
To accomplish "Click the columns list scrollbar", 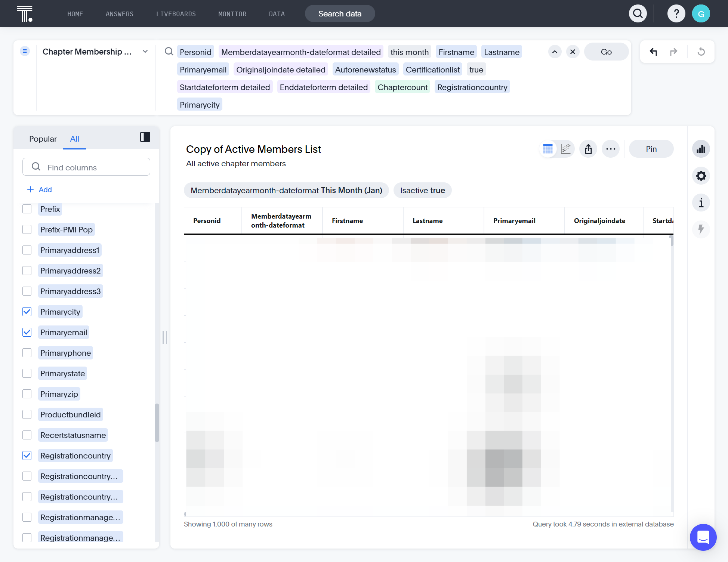I will 157,422.
